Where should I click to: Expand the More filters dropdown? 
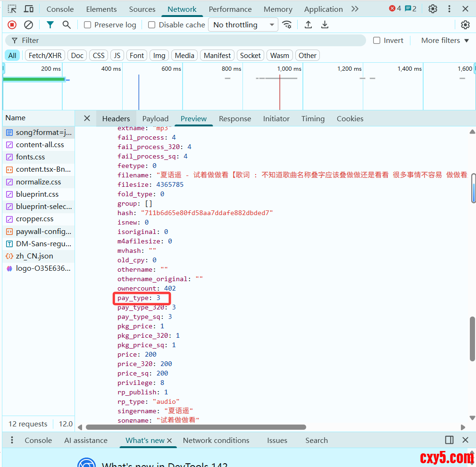(x=445, y=41)
